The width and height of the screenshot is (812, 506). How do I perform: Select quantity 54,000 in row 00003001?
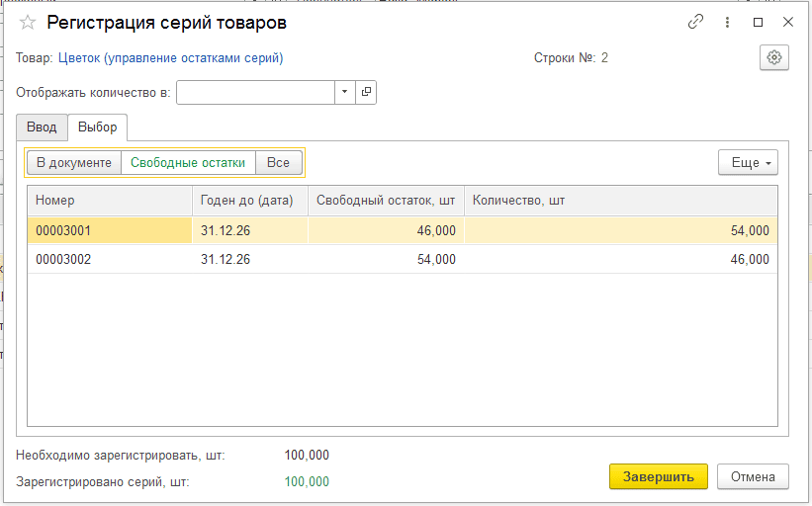pyautogui.click(x=621, y=230)
